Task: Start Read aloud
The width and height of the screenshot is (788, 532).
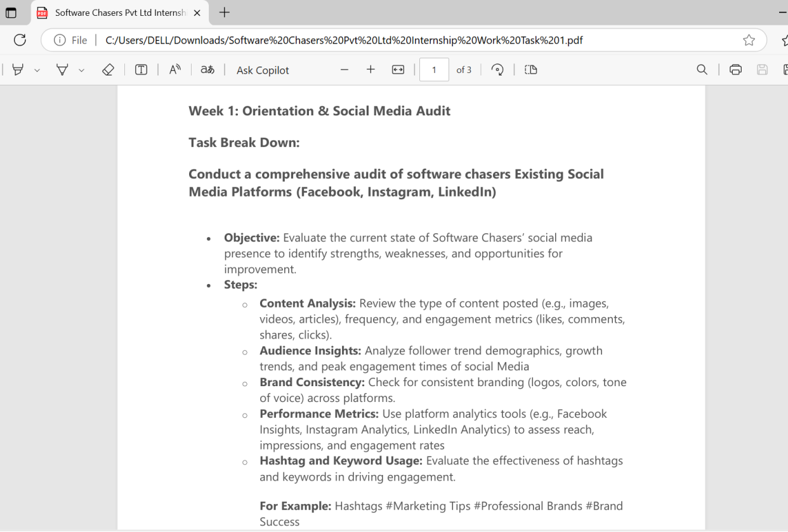Action: (175, 70)
